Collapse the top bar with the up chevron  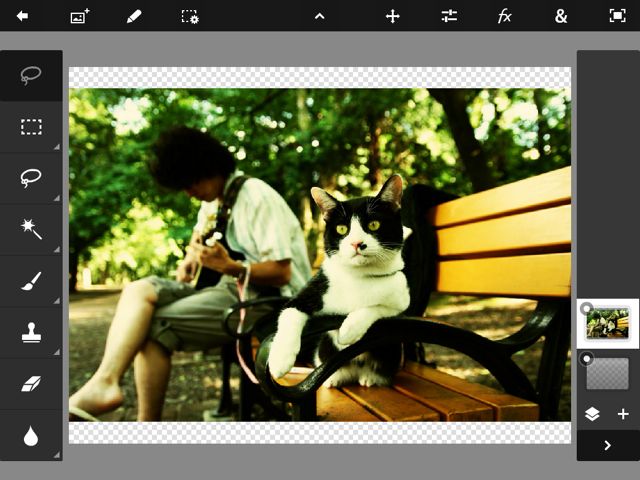pos(320,16)
